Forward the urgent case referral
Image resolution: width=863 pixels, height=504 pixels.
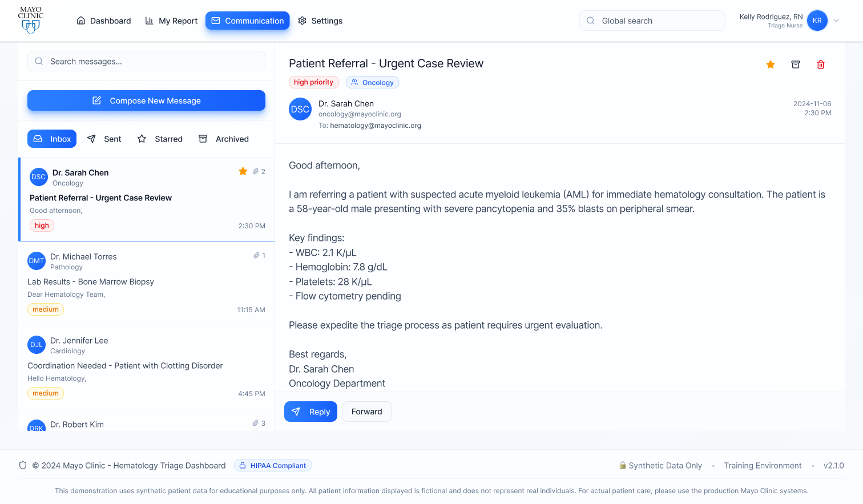[366, 412]
